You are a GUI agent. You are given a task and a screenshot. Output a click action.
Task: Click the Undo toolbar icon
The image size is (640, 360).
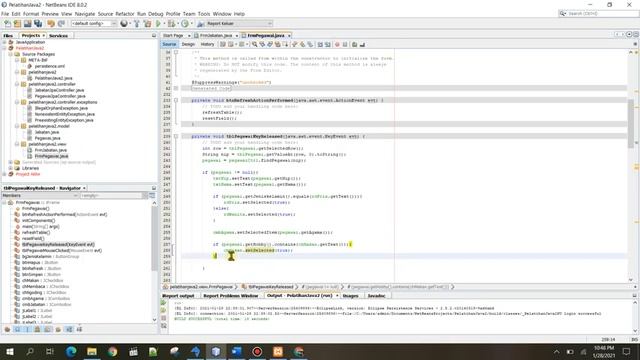click(51, 24)
